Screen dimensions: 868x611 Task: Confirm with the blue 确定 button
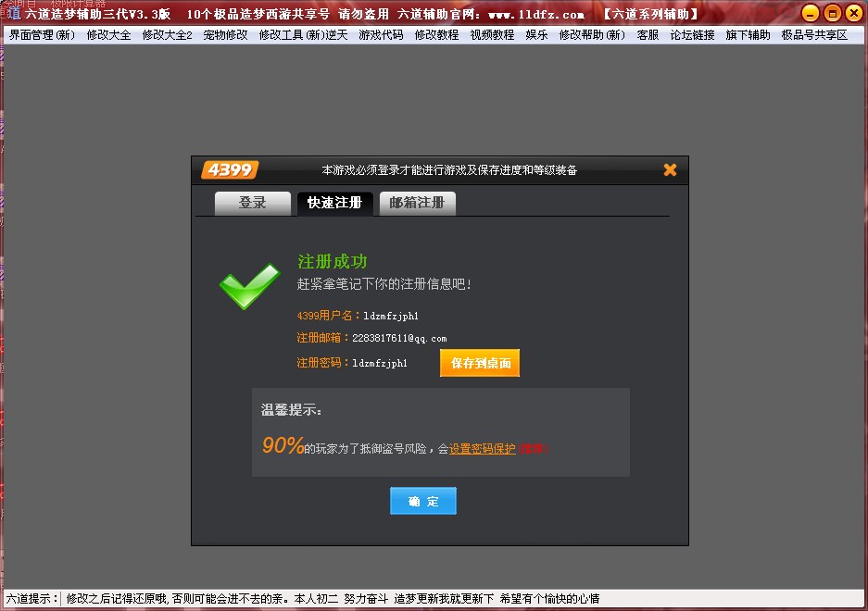(423, 501)
